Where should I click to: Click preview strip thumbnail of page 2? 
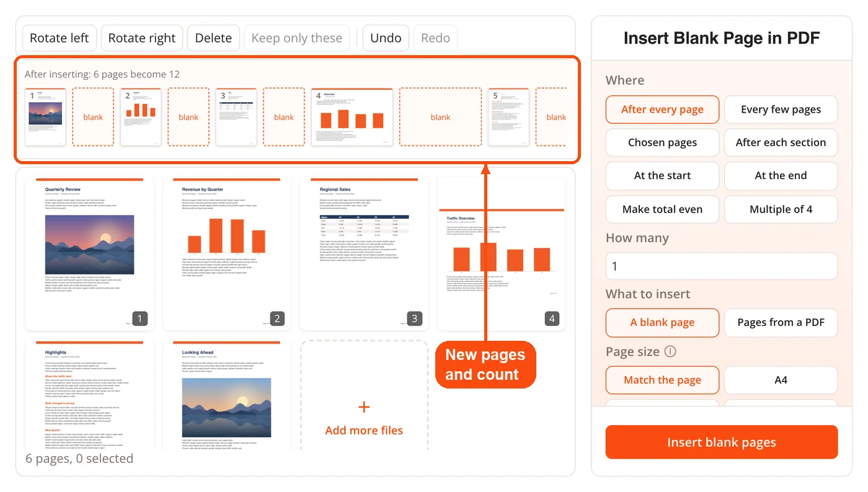pyautogui.click(x=141, y=117)
